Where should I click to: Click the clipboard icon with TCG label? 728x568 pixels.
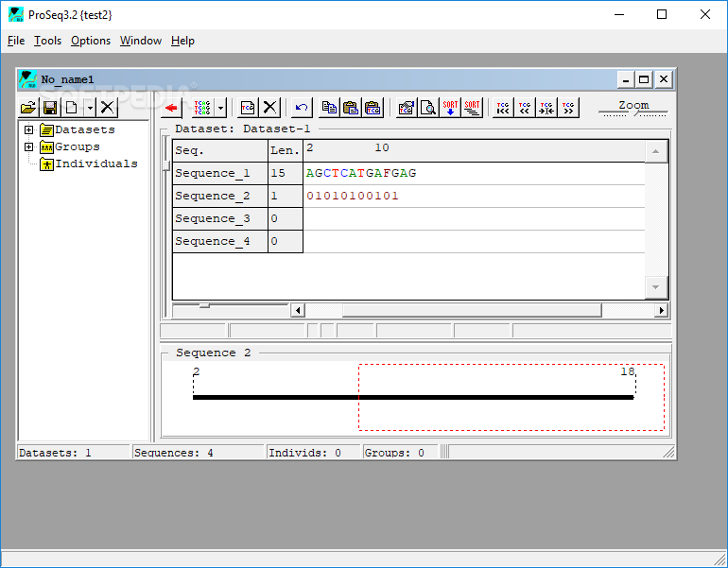click(373, 108)
